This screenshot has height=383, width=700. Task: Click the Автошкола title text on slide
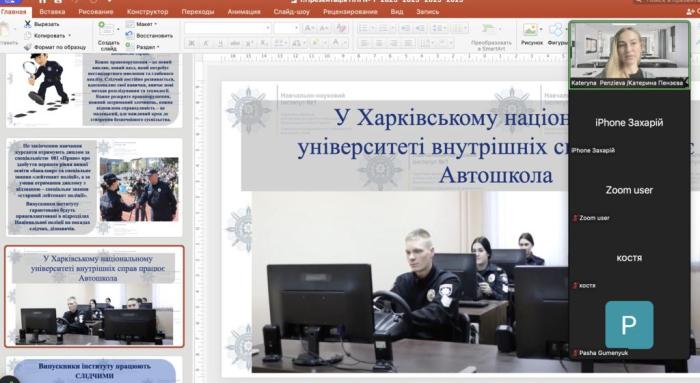[496, 175]
